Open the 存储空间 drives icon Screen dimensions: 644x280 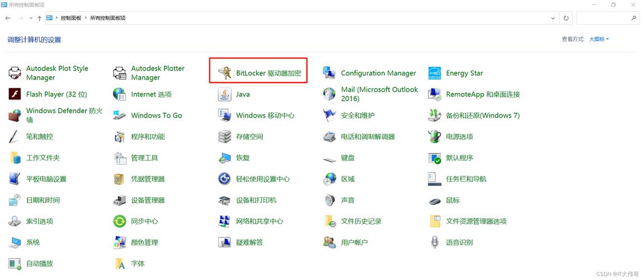(225, 137)
